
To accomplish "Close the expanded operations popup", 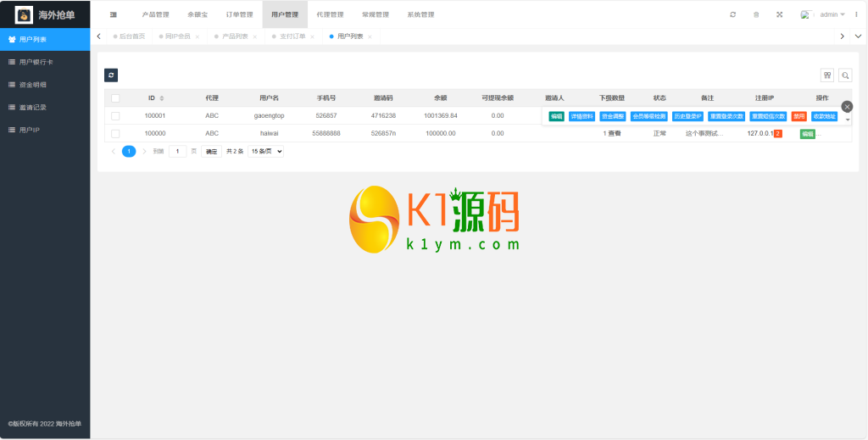I will tap(847, 106).
